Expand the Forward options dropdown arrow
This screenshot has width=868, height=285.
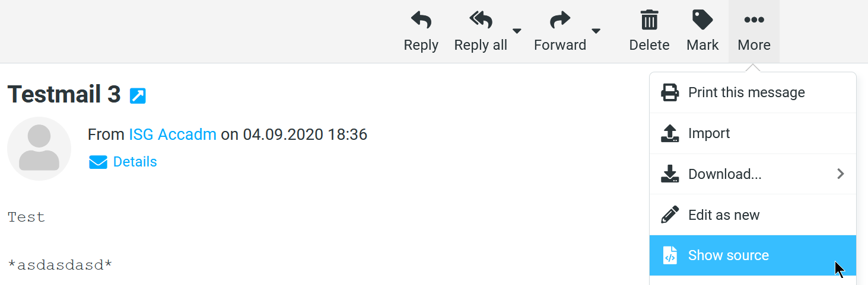596,31
